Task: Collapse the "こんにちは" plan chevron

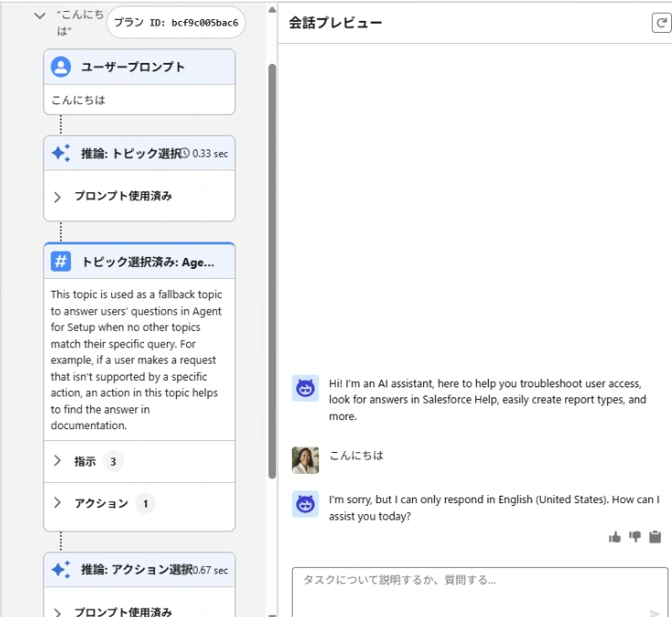Action: (x=40, y=16)
